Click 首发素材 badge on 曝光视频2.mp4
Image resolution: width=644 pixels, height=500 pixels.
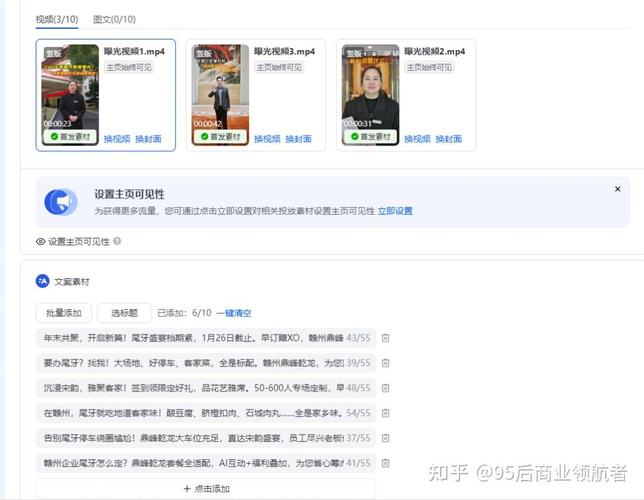click(370, 136)
